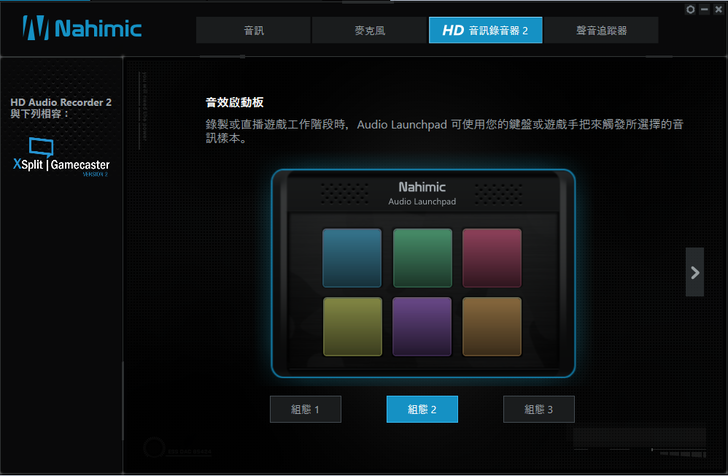
Task: Select the yellow launchpad pad
Action: click(x=352, y=326)
